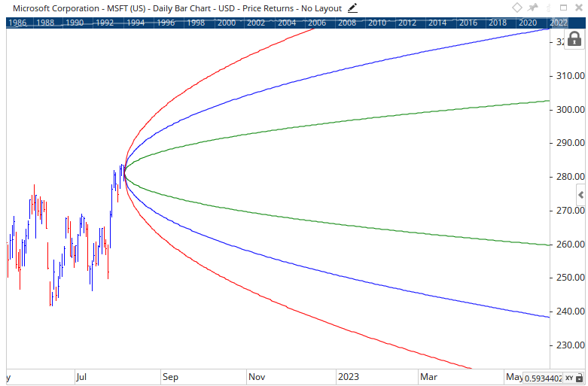
Task: Click the 2023 date axis label
Action: (349, 377)
